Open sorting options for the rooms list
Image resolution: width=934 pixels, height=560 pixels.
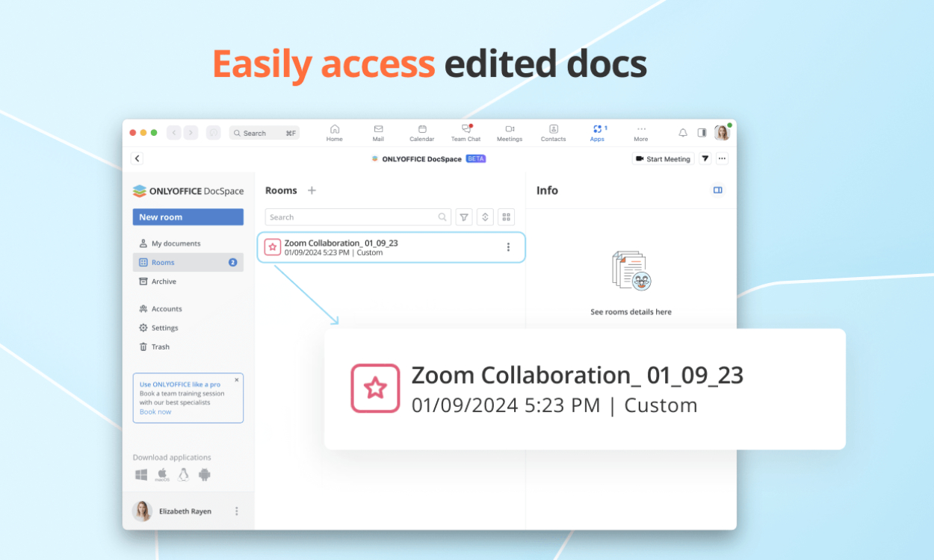point(485,217)
